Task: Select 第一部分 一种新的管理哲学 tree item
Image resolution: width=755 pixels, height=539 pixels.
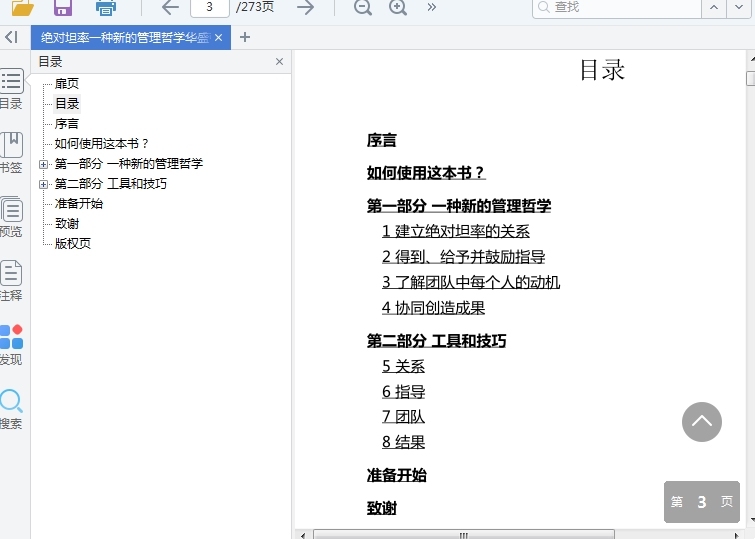Action: (x=129, y=164)
